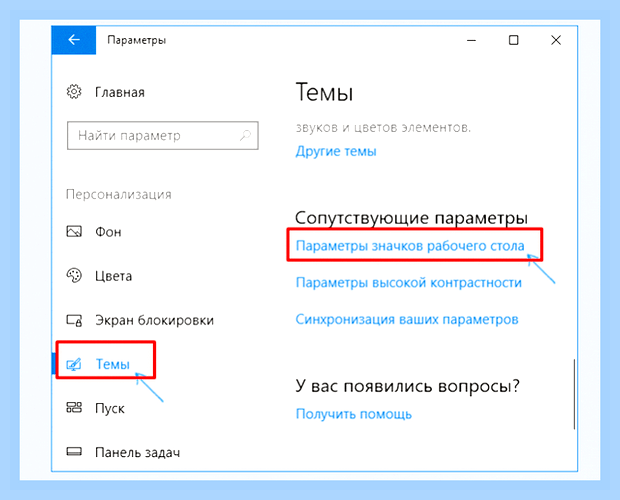
Task: Go to Главная settings home
Action: point(120,92)
